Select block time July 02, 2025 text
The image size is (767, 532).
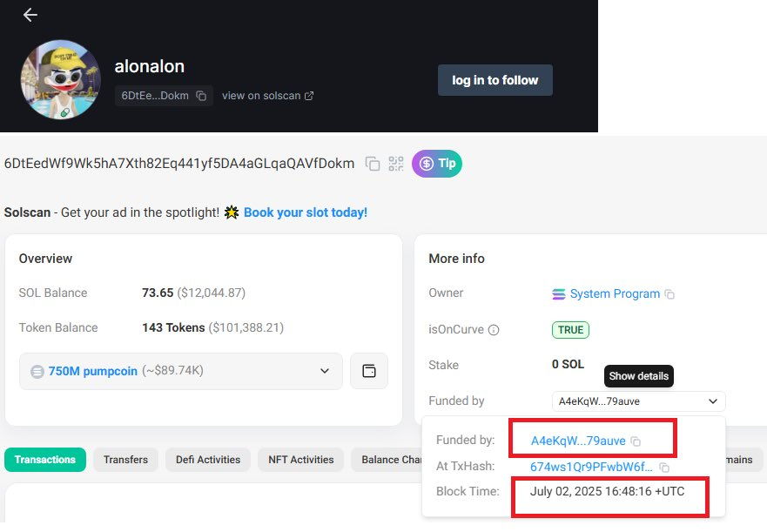tap(607, 491)
